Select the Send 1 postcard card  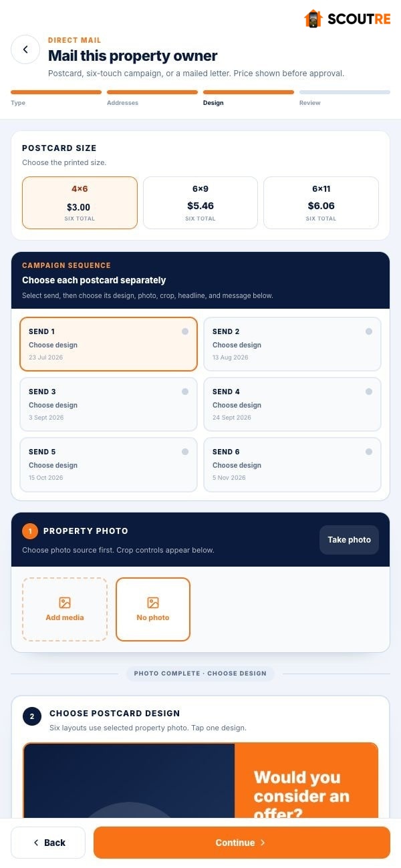click(x=108, y=344)
